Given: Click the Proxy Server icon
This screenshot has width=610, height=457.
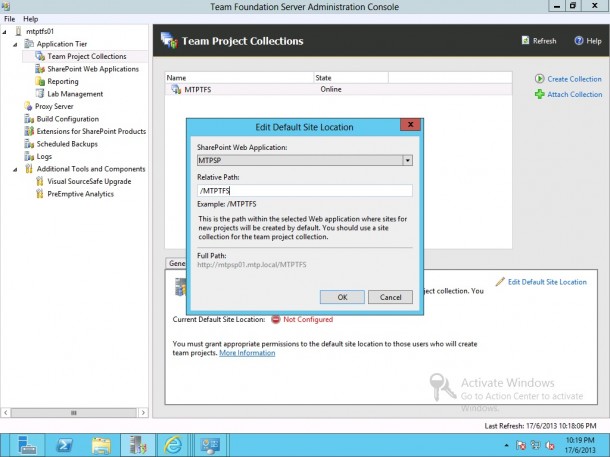Looking at the screenshot, I should pyautogui.click(x=28, y=106).
